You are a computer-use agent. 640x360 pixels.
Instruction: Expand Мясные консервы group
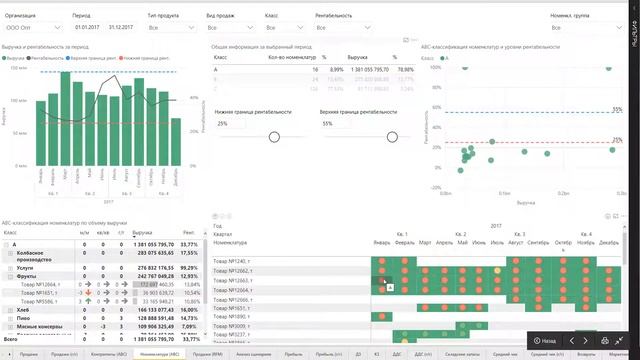[11, 327]
